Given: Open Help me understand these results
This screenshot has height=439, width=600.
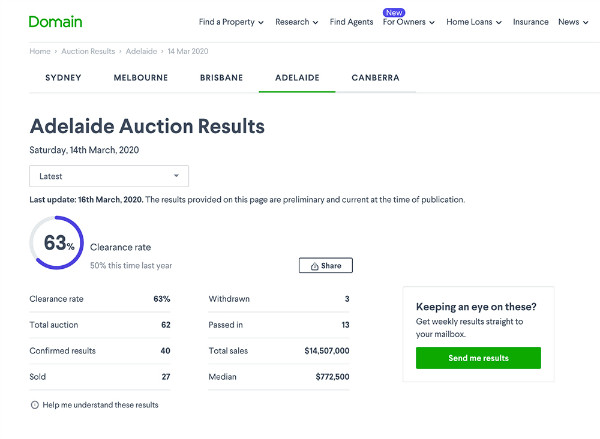Looking at the screenshot, I should point(100,405).
